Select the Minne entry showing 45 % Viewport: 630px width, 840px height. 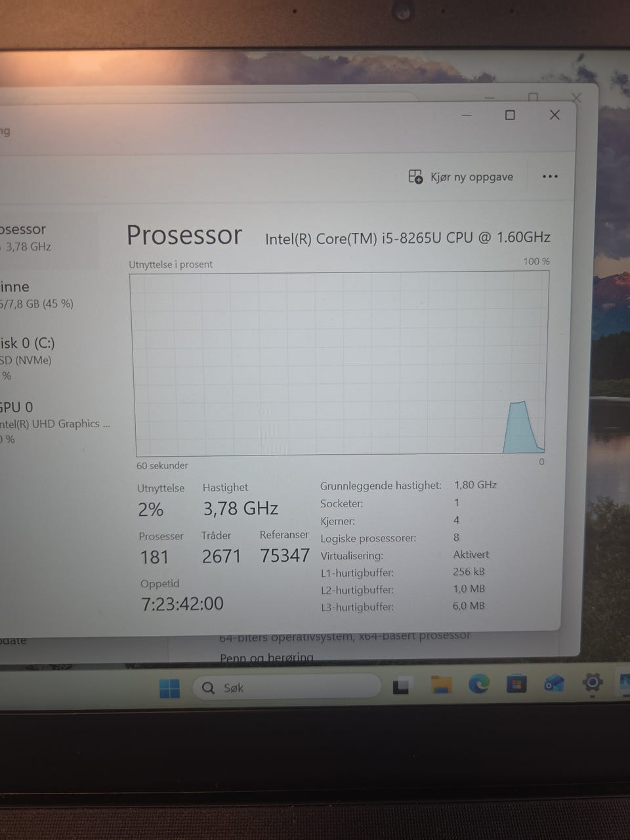coord(50,295)
